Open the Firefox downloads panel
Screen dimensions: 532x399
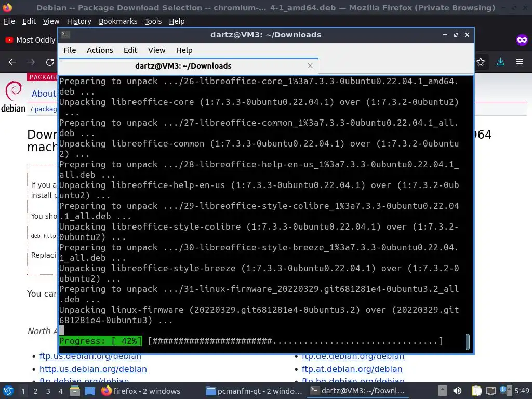click(x=500, y=62)
